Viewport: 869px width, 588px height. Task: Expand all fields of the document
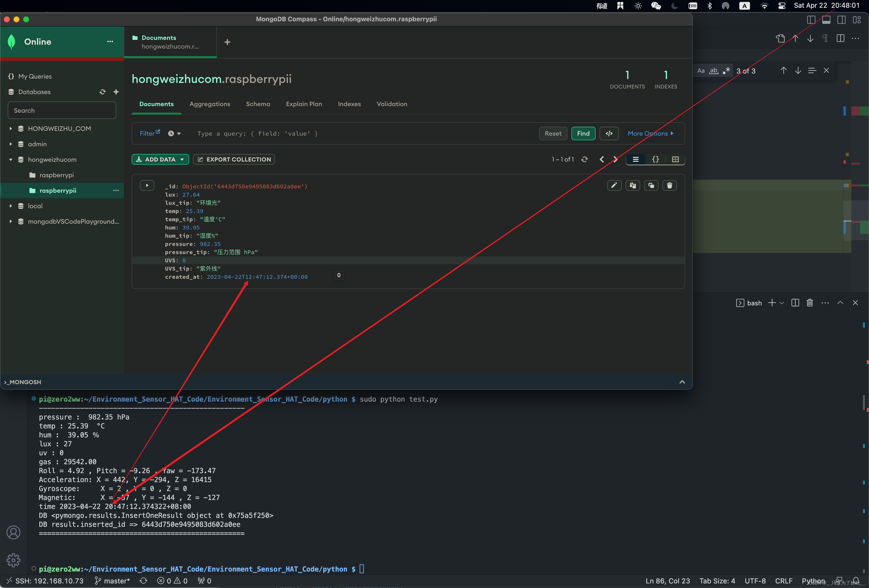tap(147, 186)
